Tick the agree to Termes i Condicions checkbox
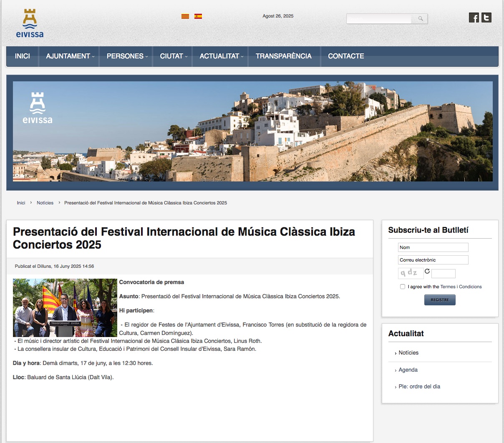 (403, 287)
